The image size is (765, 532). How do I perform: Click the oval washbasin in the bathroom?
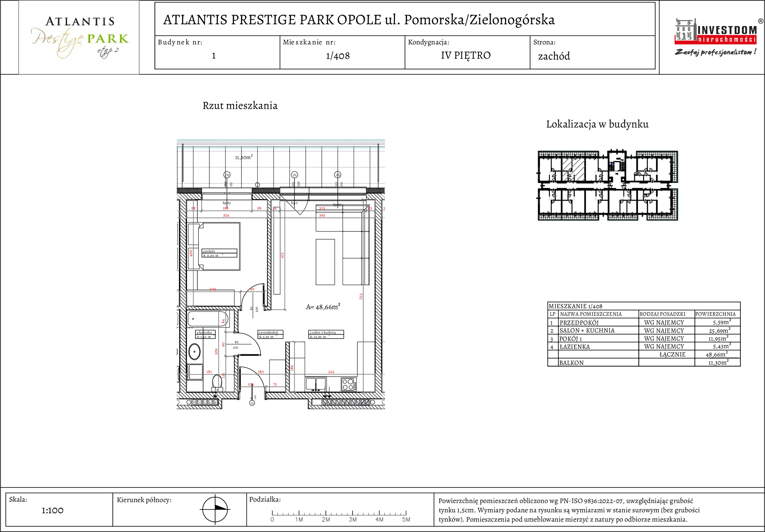[x=195, y=351]
